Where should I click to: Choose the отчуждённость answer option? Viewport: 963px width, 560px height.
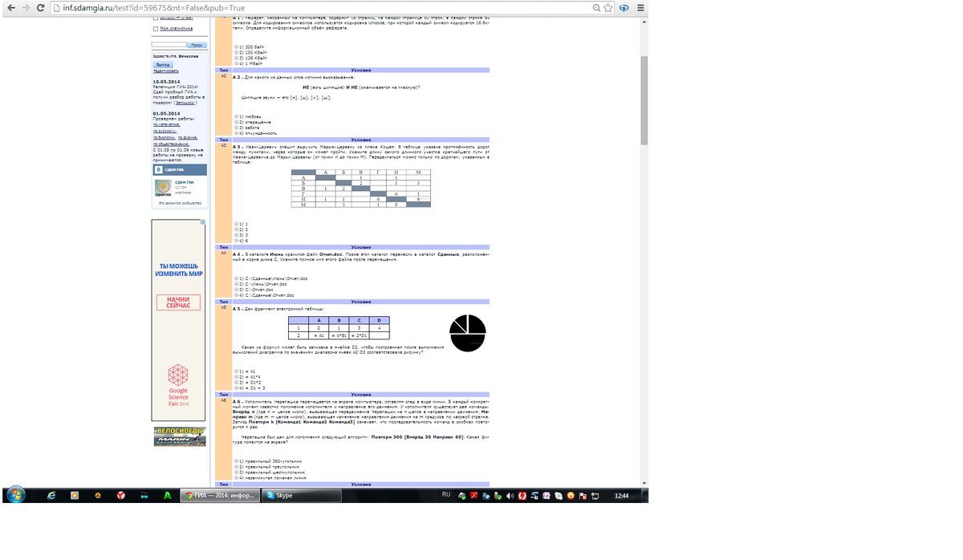(238, 132)
